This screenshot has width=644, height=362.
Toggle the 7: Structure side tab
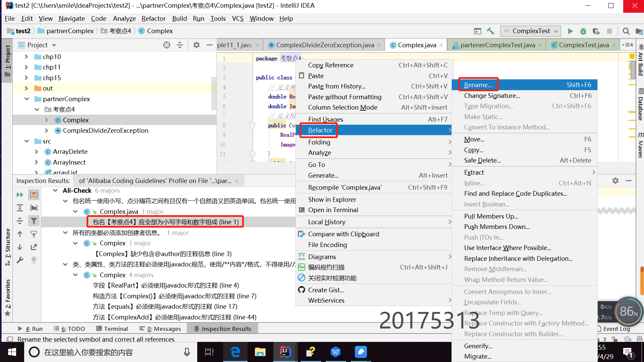point(7,247)
